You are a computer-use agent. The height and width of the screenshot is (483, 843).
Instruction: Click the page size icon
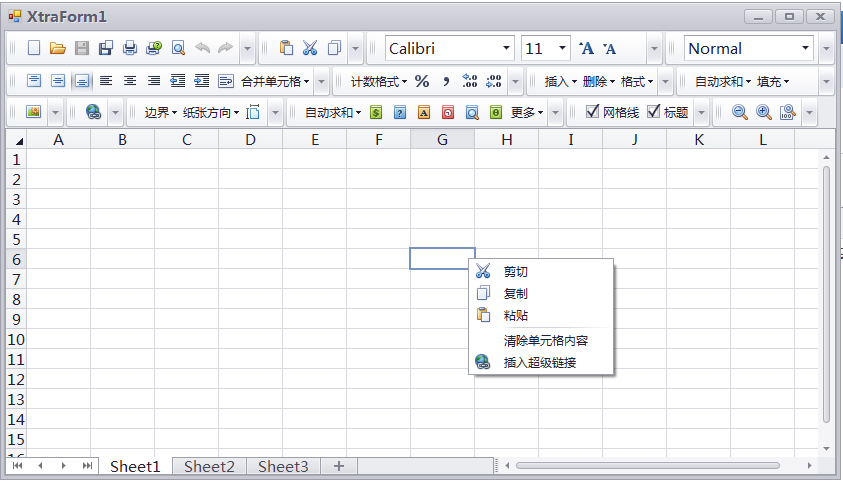pos(253,112)
